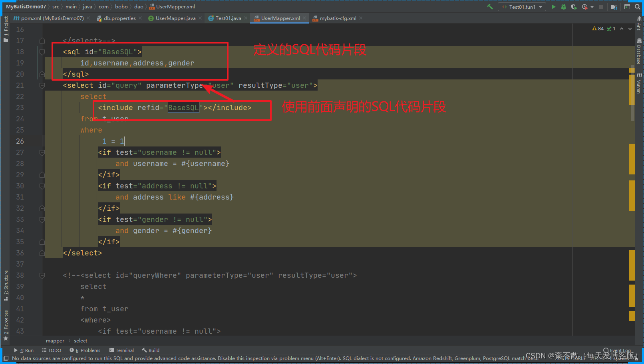Click the 84 warnings inspection widget

point(598,28)
